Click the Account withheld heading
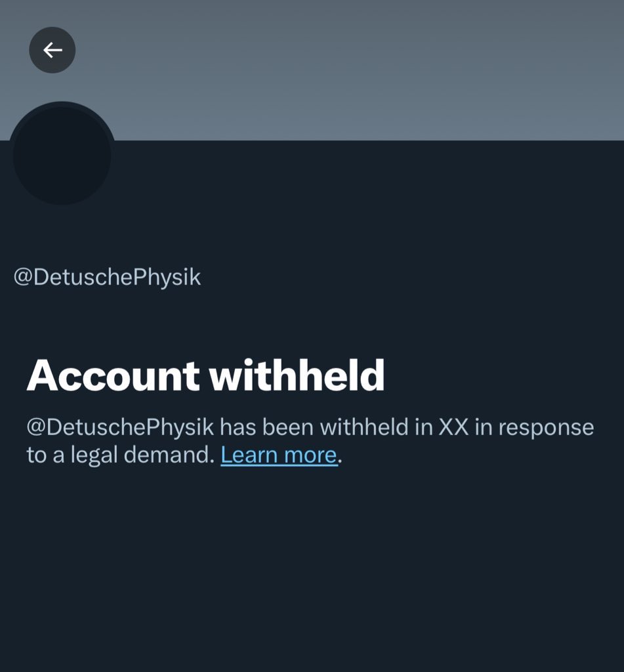The image size is (624, 672). click(x=205, y=375)
